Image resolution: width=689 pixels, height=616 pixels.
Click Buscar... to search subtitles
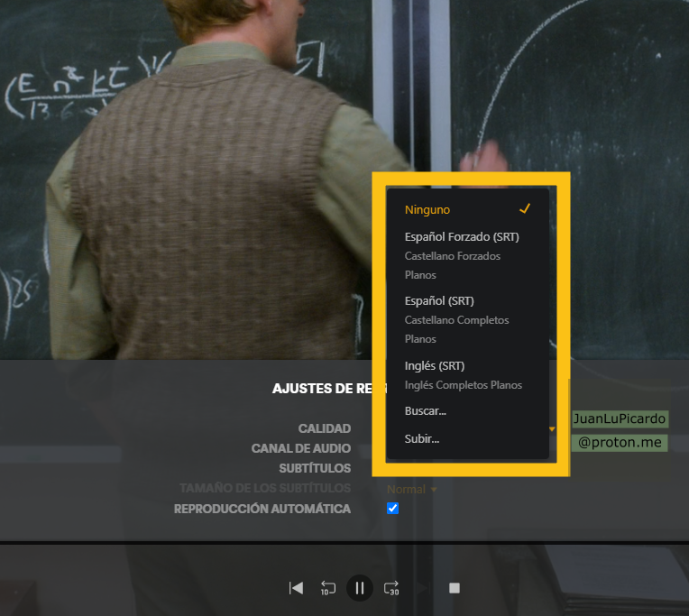tap(426, 411)
